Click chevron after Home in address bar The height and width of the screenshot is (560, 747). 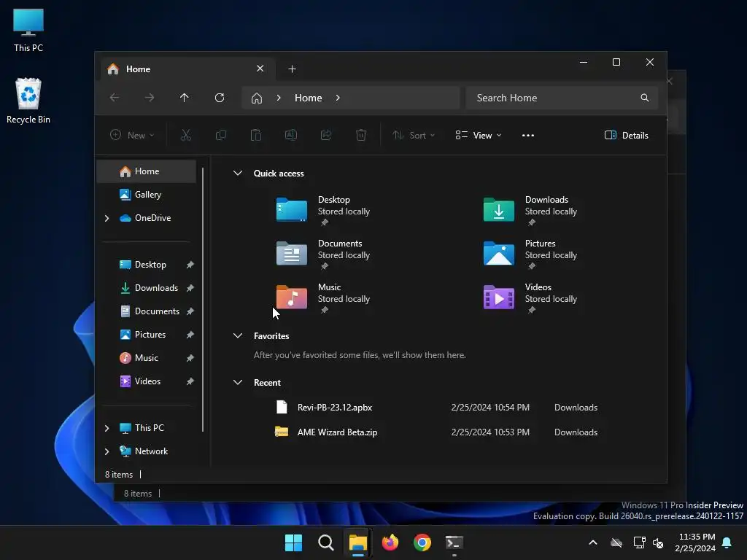tap(338, 98)
